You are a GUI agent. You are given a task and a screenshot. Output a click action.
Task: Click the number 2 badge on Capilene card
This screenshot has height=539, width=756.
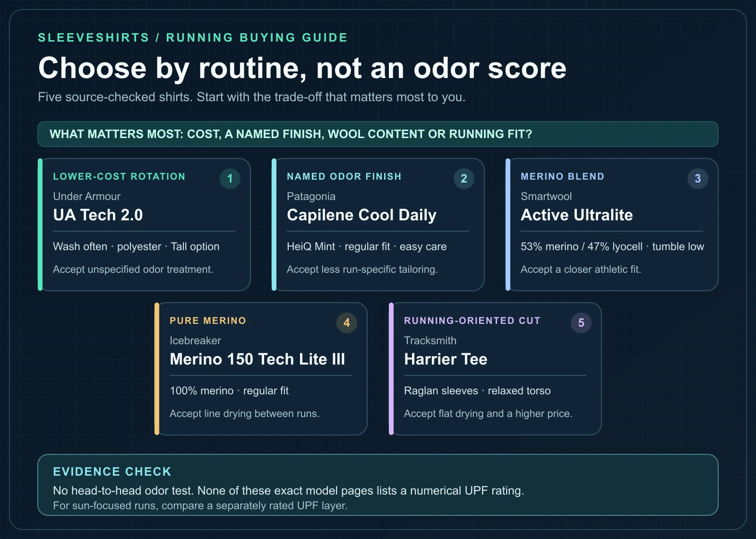pos(464,179)
